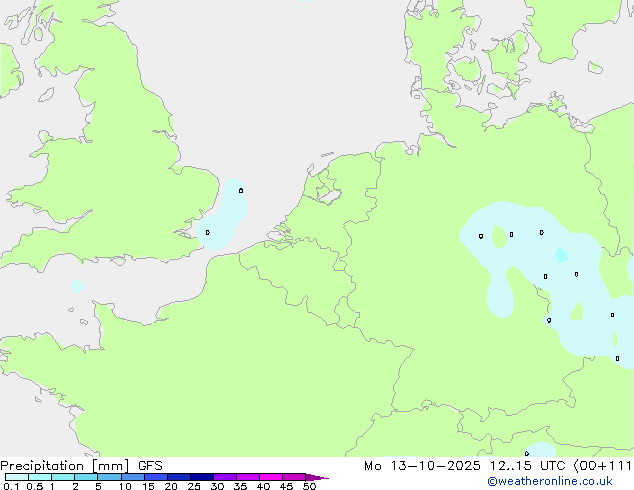Pick the 0.5–1 mm legend swatch
This screenshot has width=634, height=490.
coord(40,477)
